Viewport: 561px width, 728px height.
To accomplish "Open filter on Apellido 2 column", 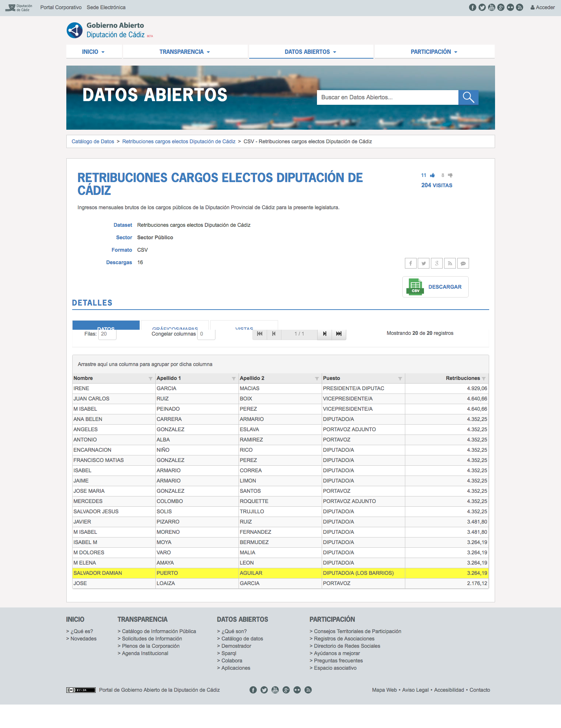I will click(x=317, y=378).
